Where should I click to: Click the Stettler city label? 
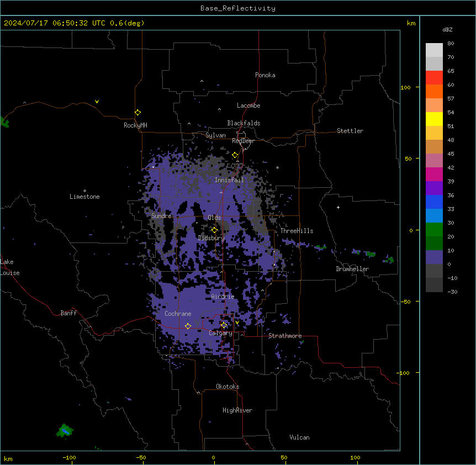(350, 131)
